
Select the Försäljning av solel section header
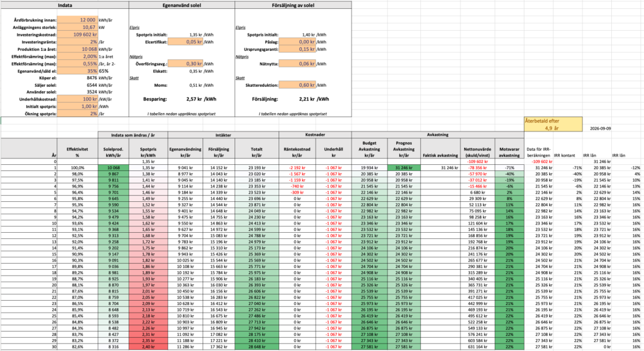click(x=293, y=5)
